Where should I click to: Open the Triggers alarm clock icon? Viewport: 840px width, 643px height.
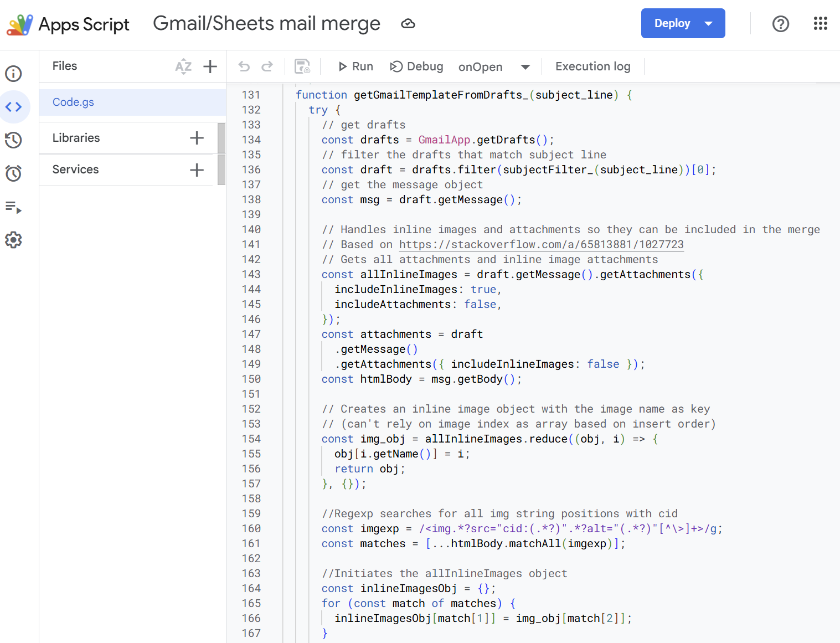pyautogui.click(x=14, y=173)
